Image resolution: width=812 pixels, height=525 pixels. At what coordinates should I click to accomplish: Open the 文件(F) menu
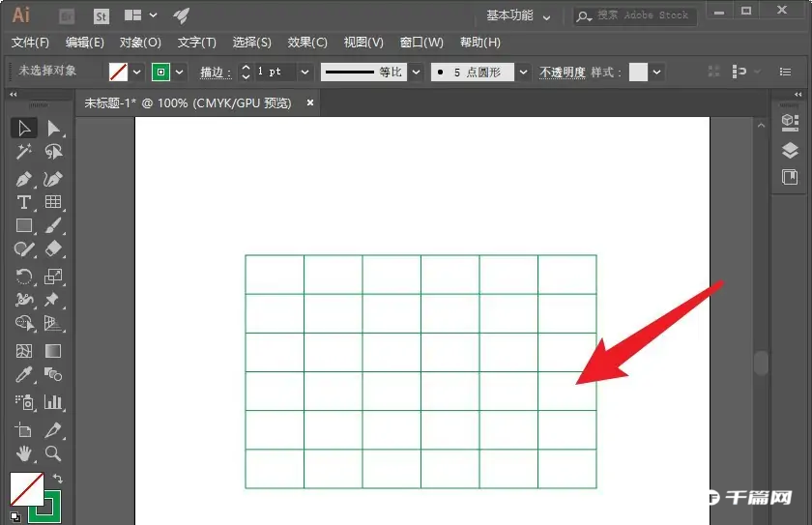[x=30, y=43]
